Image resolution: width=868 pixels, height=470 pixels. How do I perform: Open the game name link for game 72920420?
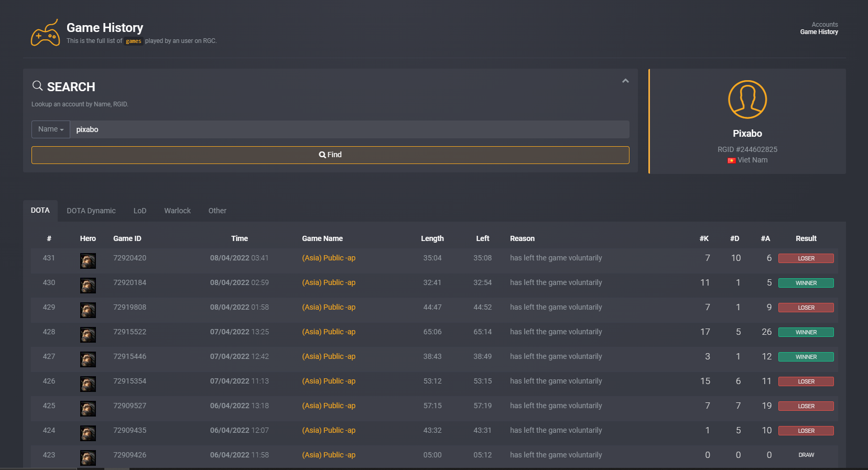tap(329, 258)
